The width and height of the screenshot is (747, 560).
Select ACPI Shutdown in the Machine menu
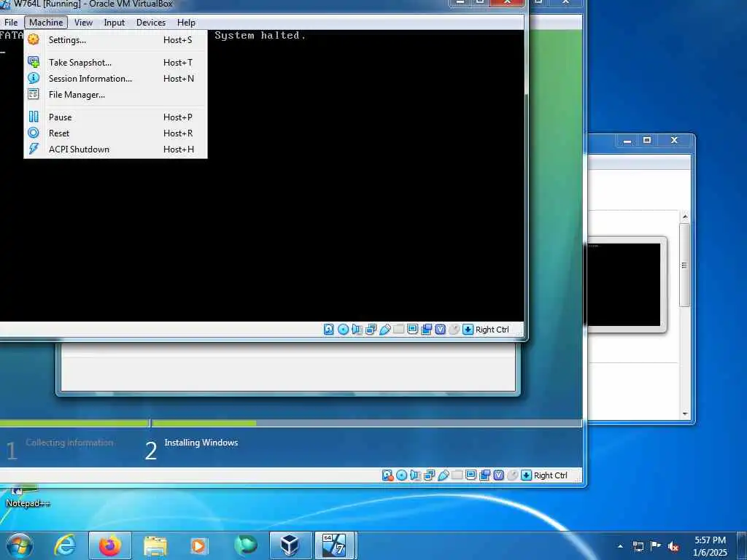click(115, 149)
